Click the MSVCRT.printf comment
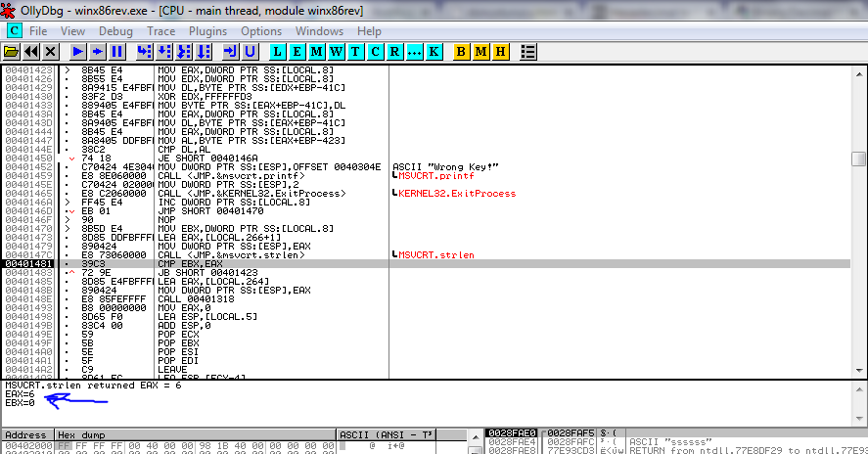Viewport: 868px width, 454px height. point(436,176)
